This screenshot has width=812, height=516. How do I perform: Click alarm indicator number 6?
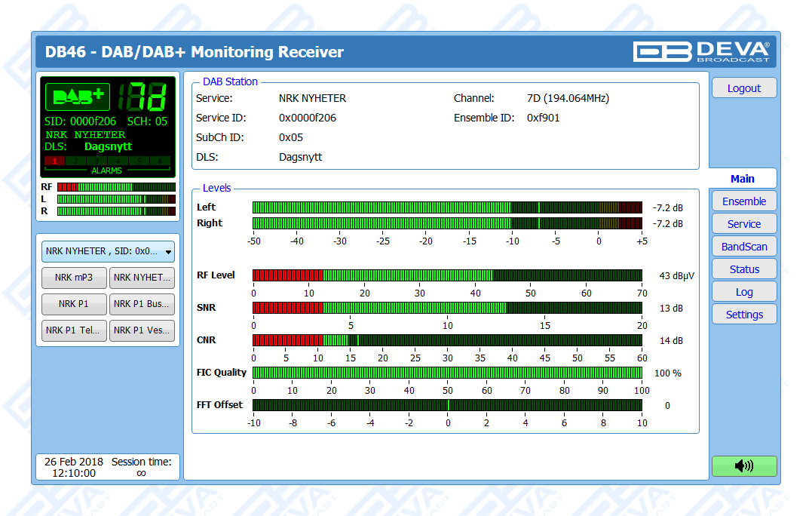(160, 161)
